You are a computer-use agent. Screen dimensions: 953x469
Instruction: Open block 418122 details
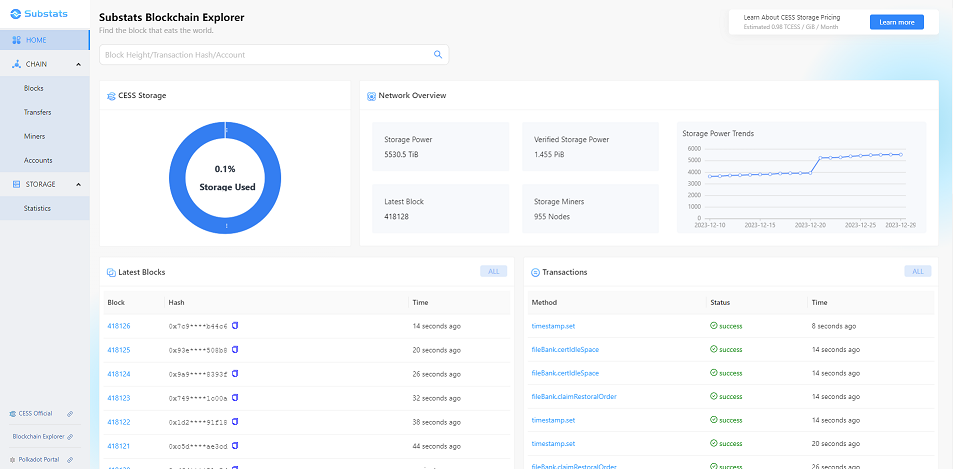[119, 422]
